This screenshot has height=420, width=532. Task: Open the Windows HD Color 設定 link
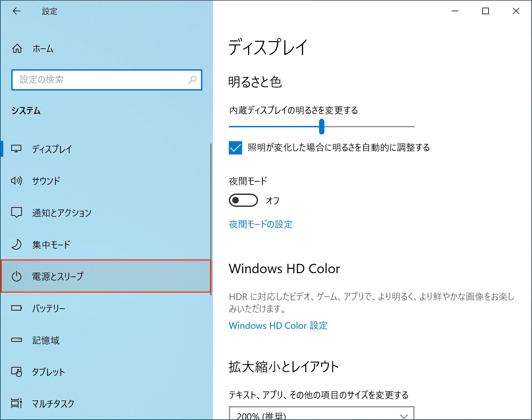278,326
